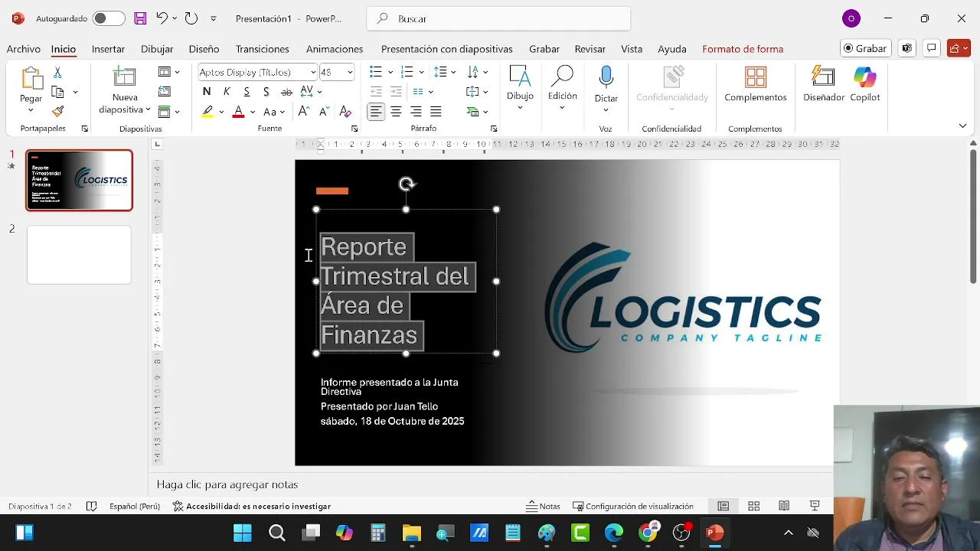The height and width of the screenshot is (551, 980).
Task: Click the Notas button in status bar
Action: click(544, 506)
